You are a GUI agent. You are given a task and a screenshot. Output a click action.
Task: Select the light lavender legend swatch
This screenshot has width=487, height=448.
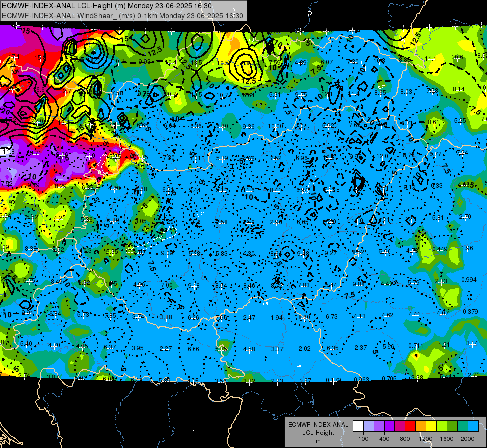(369, 426)
